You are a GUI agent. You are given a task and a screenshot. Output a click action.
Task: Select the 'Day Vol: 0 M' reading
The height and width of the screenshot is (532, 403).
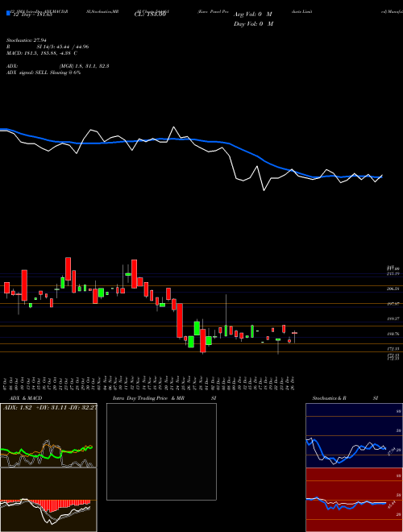[x=253, y=23]
